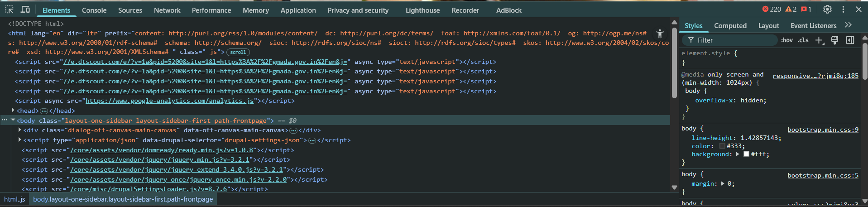Open the Memory tab

coord(256,10)
